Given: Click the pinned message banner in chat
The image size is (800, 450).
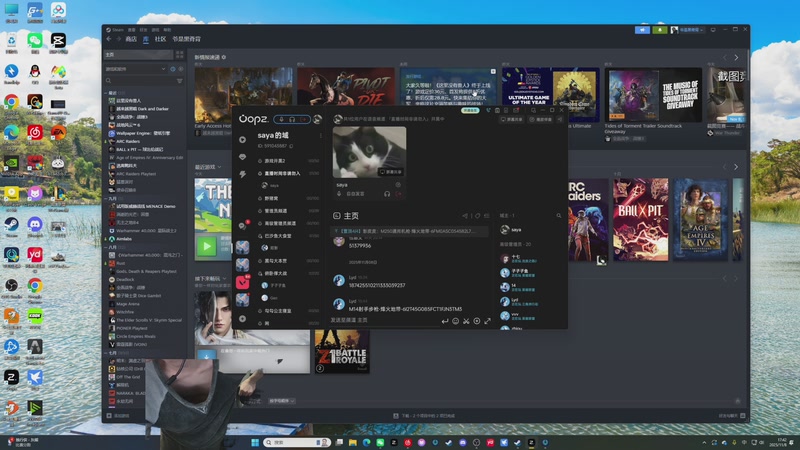Looking at the screenshot, I should point(410,231).
